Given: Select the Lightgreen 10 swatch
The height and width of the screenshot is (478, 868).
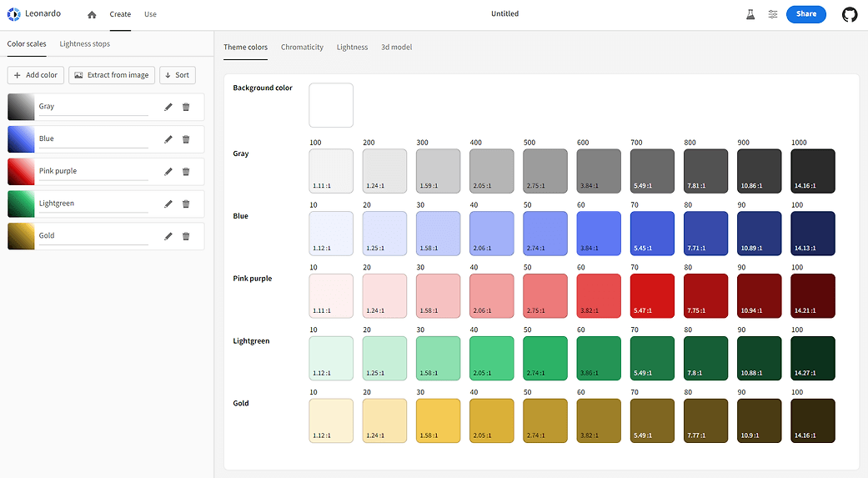Looking at the screenshot, I should [x=331, y=359].
